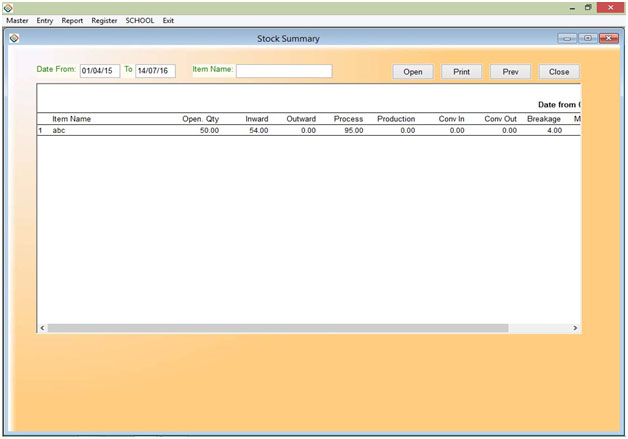Click the Exit menu item

[x=168, y=20]
